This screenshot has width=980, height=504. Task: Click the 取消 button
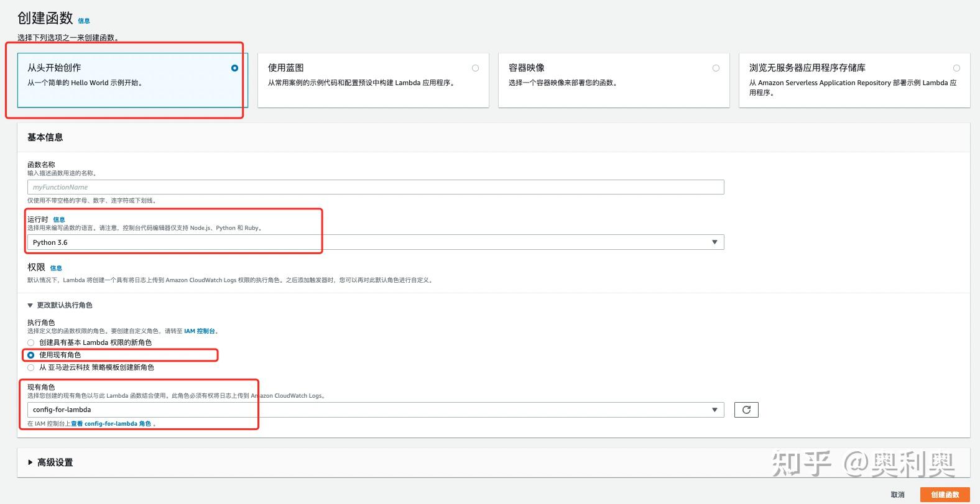tap(897, 495)
